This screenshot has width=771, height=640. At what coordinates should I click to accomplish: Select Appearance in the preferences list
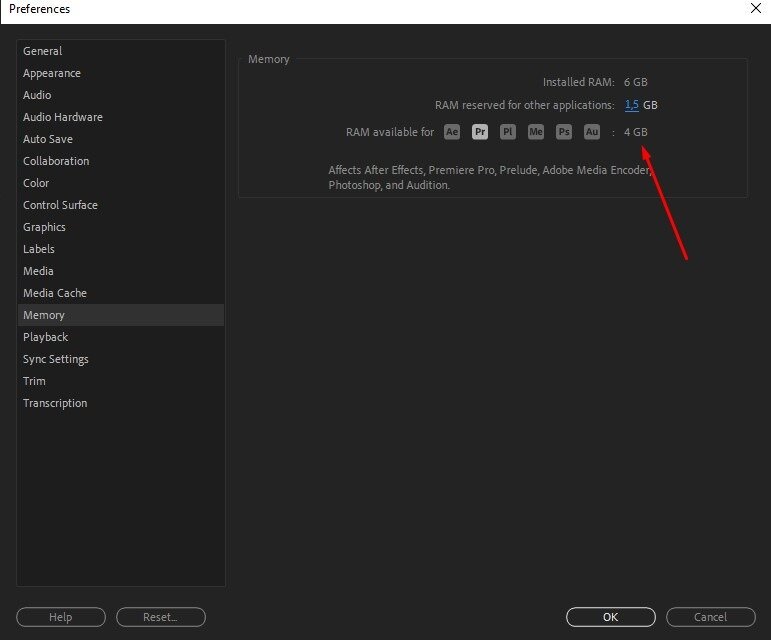click(x=121, y=73)
